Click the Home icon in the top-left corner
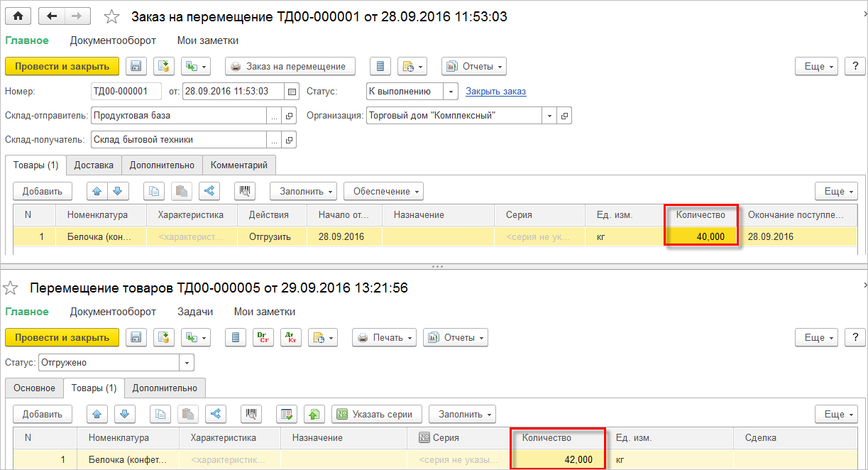868x470 pixels. 18,16
